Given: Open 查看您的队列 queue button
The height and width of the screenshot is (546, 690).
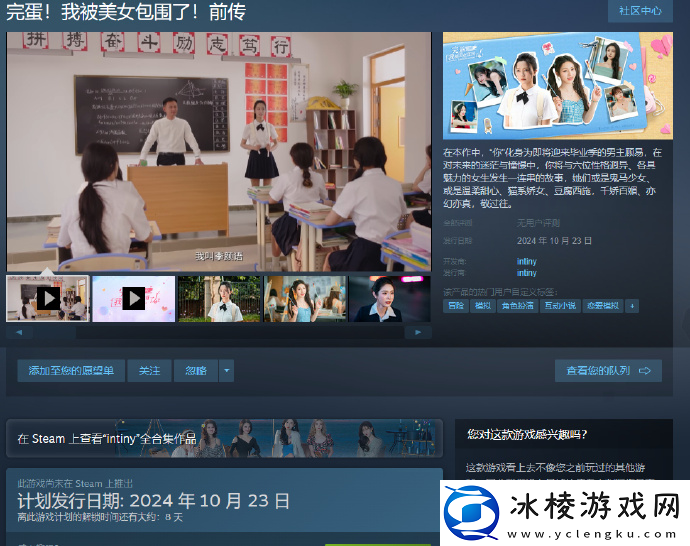Looking at the screenshot, I should [x=608, y=370].
